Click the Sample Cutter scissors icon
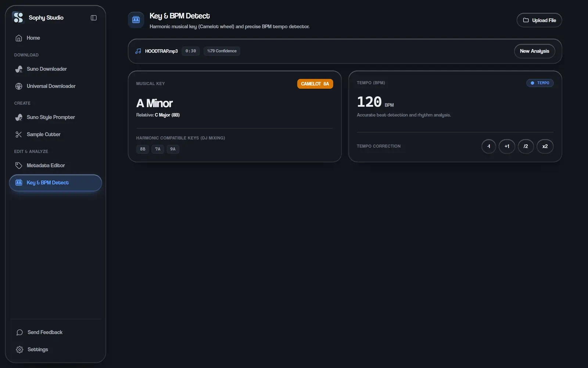The height and width of the screenshot is (368, 588). pyautogui.click(x=19, y=134)
